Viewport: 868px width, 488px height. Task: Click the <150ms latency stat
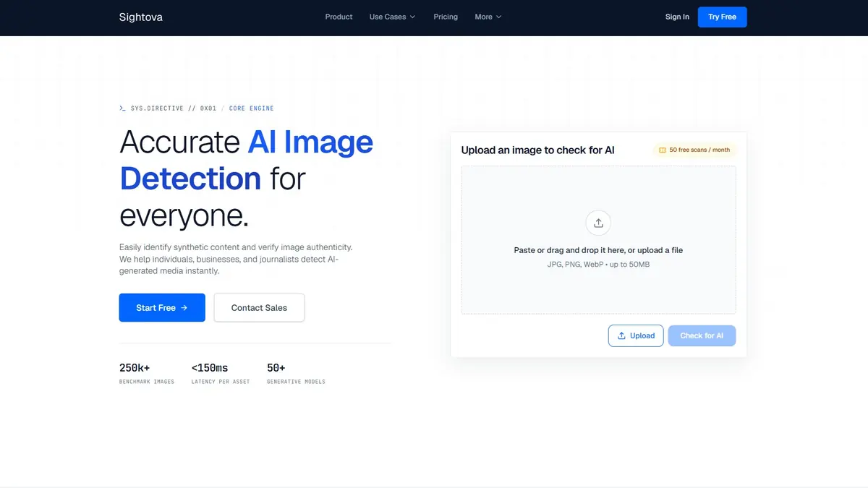pyautogui.click(x=221, y=373)
